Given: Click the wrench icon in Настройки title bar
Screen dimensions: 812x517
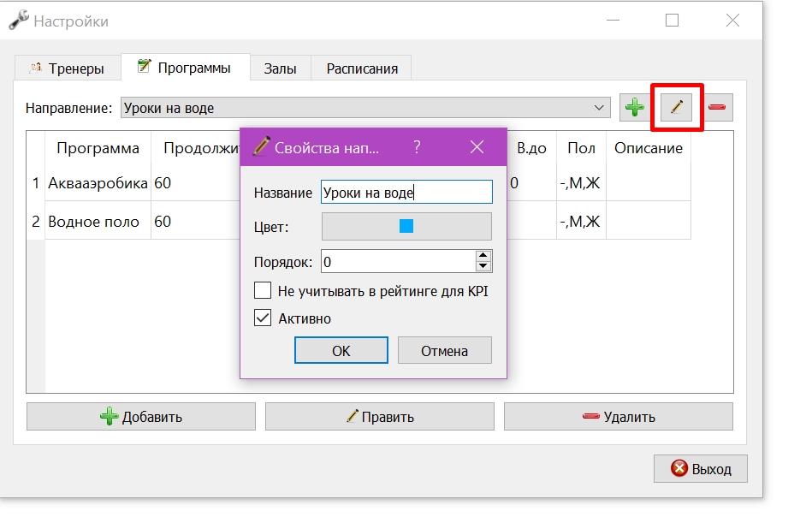Looking at the screenshot, I should 19,21.
